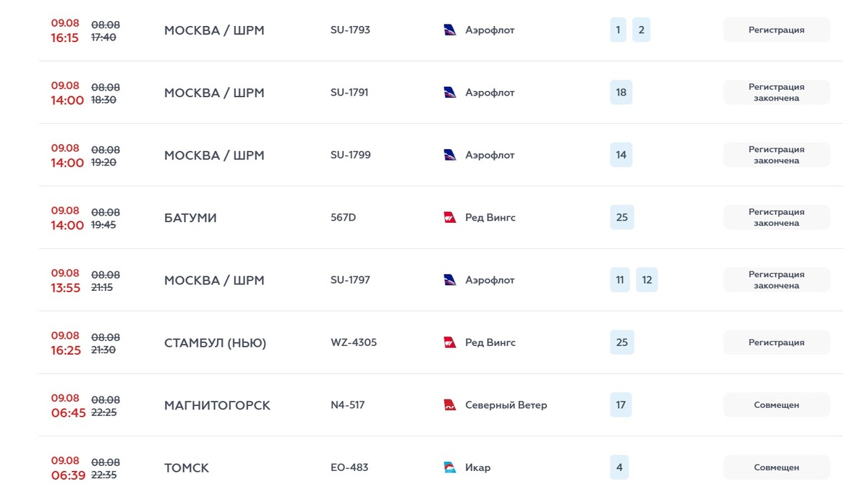Viewport: 868px width, 492px height.
Task: Click Регистрация закончена status for Batumi flight
Action: point(776,218)
